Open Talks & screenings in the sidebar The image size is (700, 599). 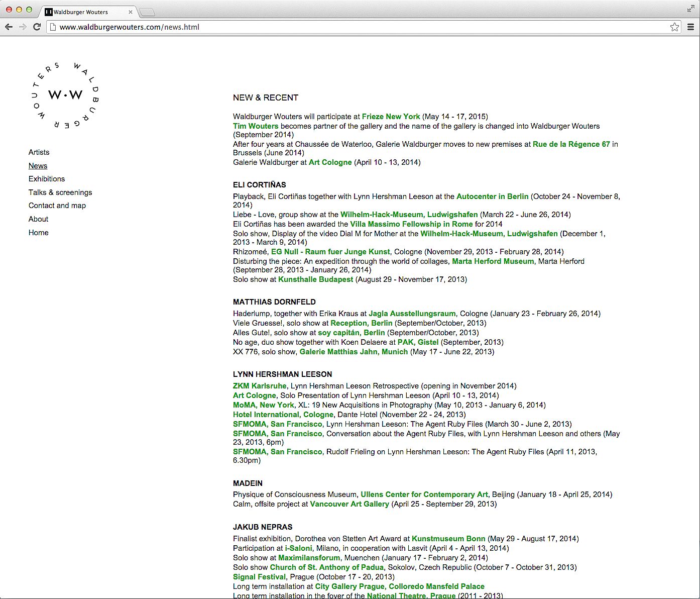click(60, 192)
